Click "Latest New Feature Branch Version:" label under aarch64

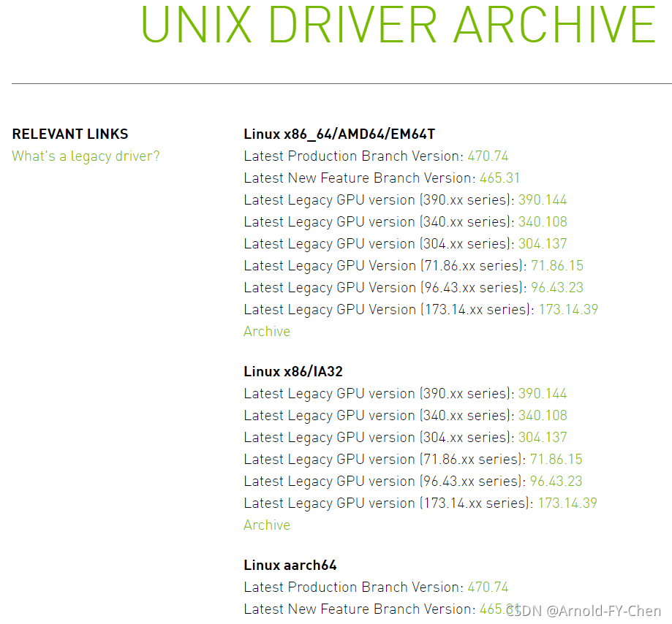pyautogui.click(x=360, y=609)
